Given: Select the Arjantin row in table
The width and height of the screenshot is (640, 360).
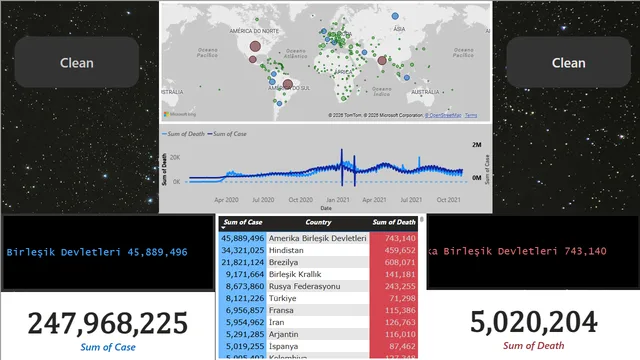Looking at the screenshot, I should [x=318, y=334].
